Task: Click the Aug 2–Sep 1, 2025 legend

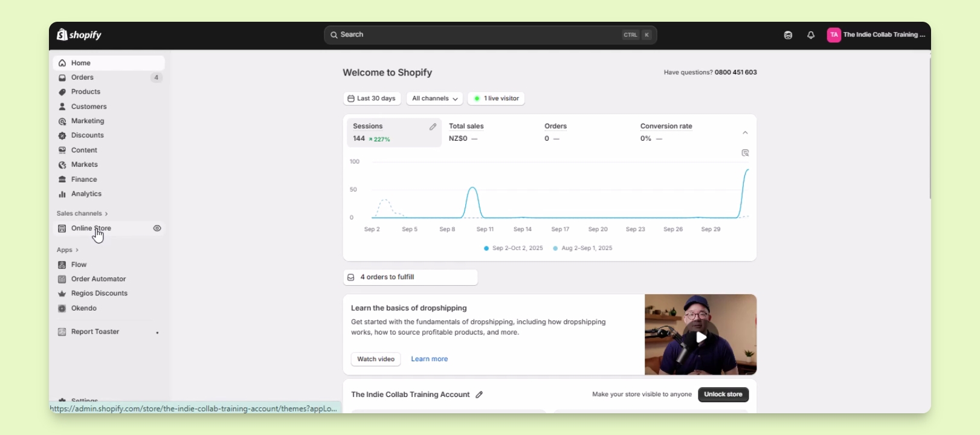Action: [583, 248]
